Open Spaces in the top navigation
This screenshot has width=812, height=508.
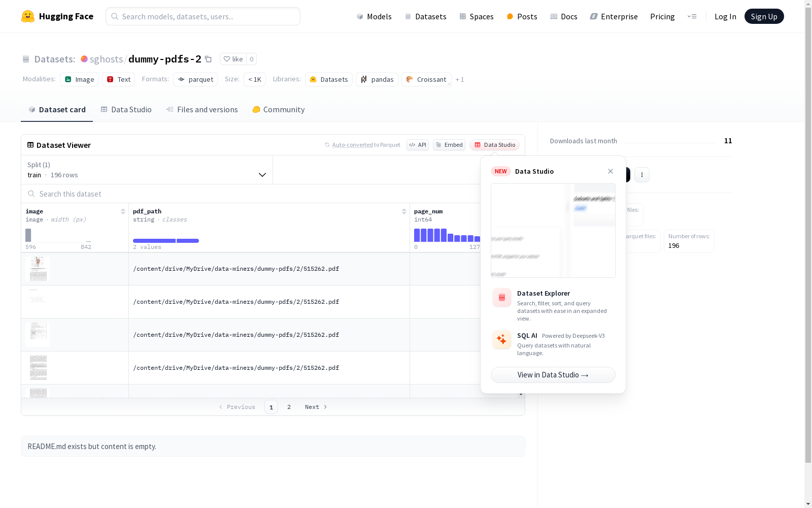(x=477, y=16)
